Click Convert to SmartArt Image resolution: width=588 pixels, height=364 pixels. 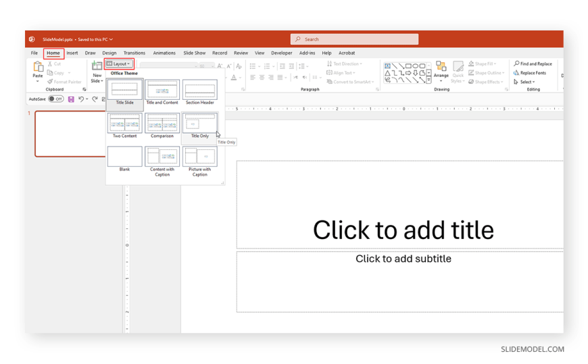click(x=350, y=82)
